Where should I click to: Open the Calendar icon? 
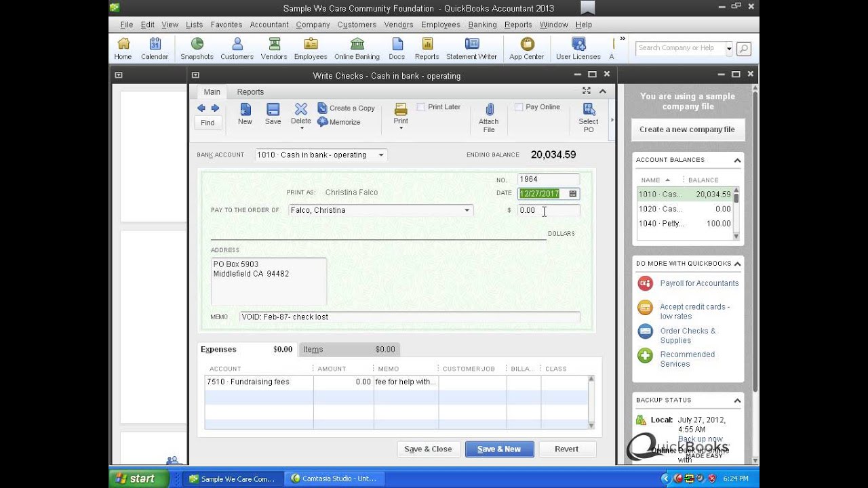click(x=155, y=49)
